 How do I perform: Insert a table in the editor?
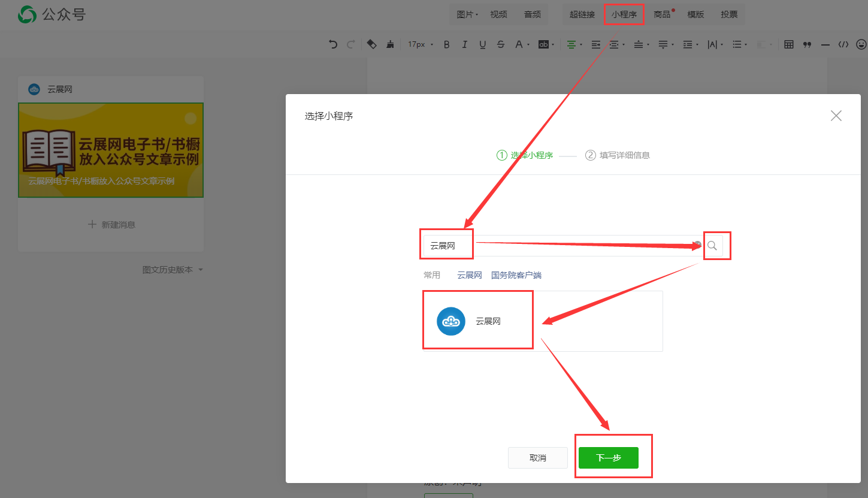coord(789,44)
